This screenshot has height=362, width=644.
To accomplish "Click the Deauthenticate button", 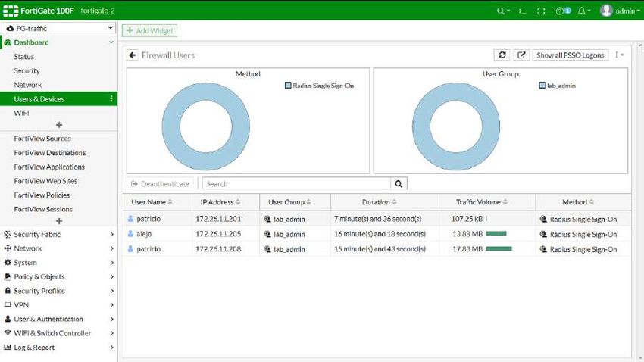I will [160, 184].
